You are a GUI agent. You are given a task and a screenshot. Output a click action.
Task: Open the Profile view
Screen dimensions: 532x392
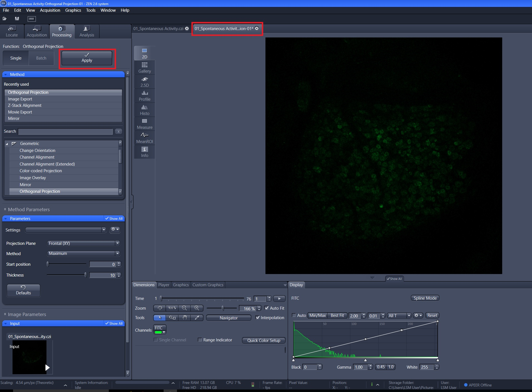coord(144,96)
